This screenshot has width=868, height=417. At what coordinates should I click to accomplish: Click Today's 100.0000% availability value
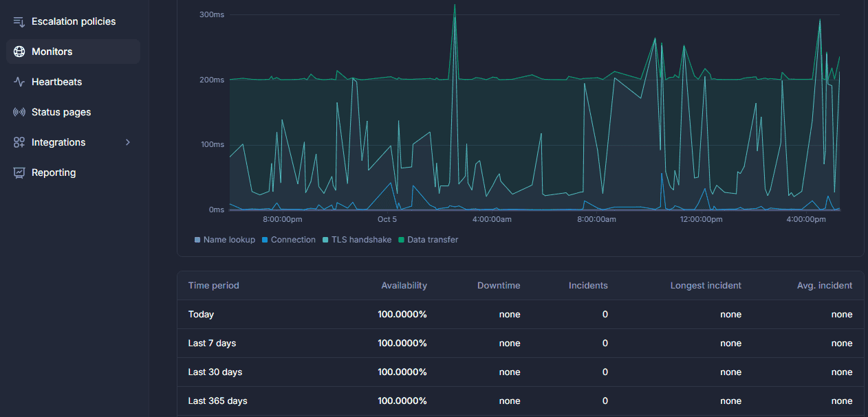click(x=402, y=314)
